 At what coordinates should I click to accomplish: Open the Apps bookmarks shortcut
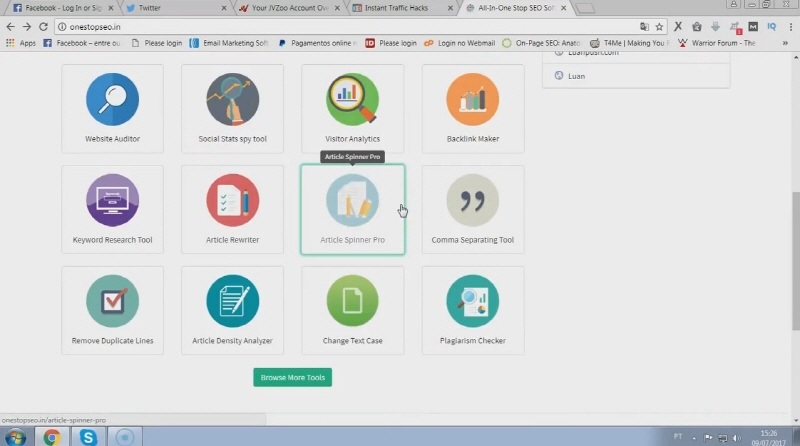[x=21, y=43]
